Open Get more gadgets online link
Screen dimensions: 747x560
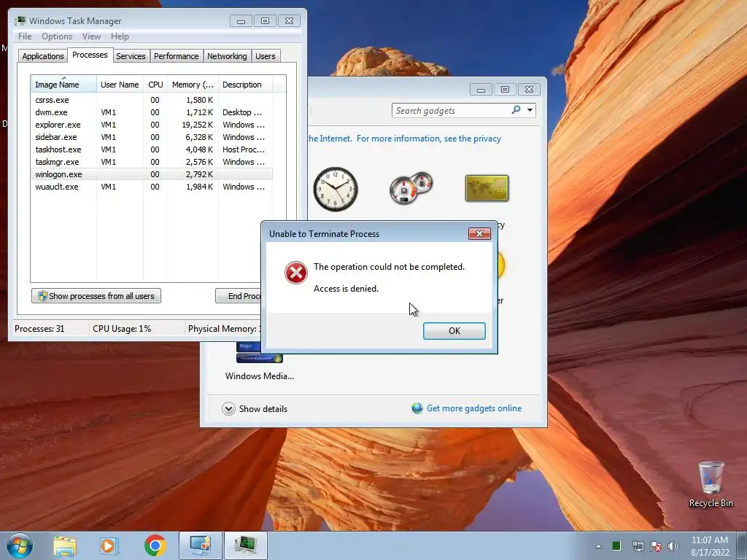click(474, 408)
